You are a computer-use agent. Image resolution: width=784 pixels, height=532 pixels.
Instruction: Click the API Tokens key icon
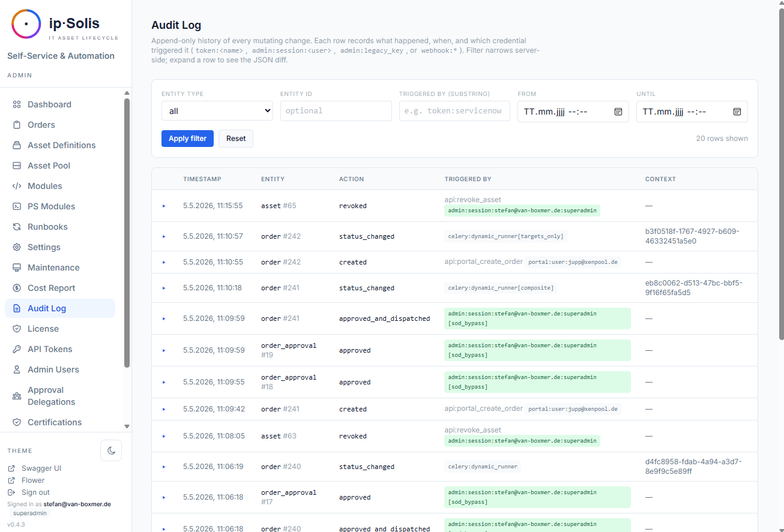coord(17,349)
